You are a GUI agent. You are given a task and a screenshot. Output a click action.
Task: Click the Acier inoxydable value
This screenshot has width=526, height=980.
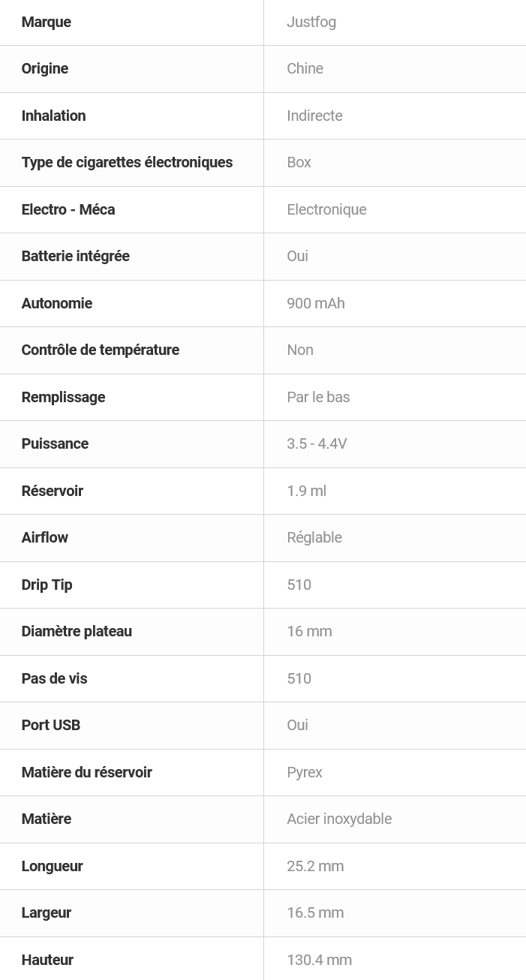click(x=339, y=819)
